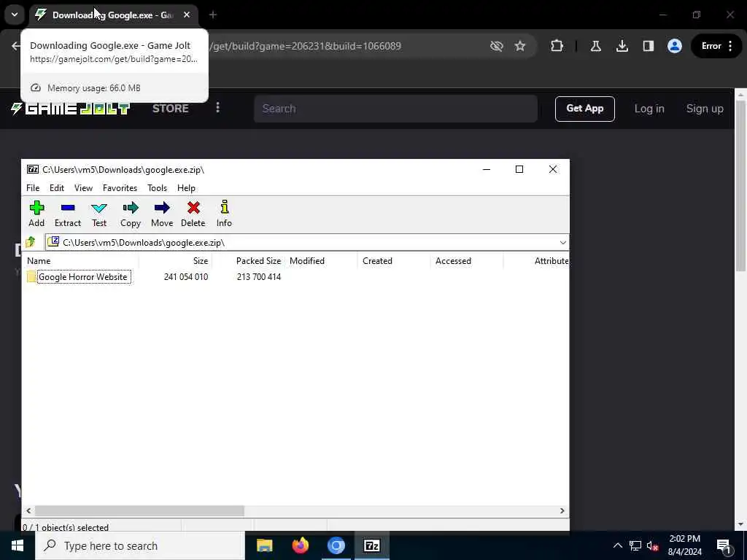Open the Edit menu
This screenshot has height=560, width=747.
57,188
